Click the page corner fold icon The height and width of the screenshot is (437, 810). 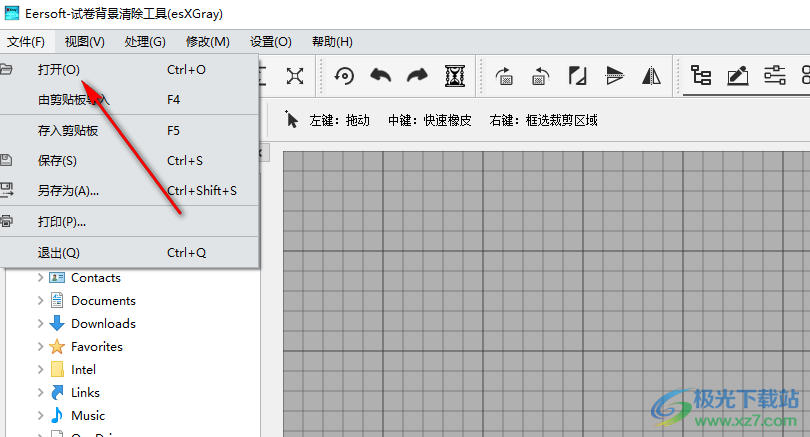[x=577, y=76]
